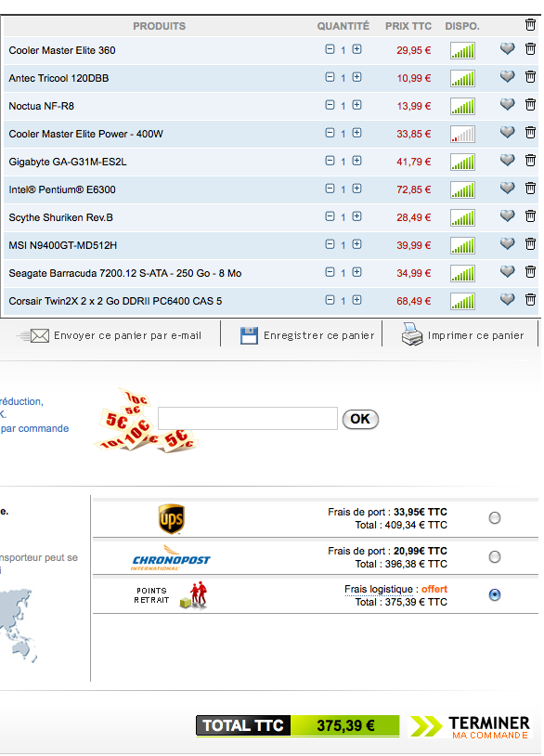
Task: Increase quantity of Cooler Master Elite 360
Action: (x=356, y=49)
